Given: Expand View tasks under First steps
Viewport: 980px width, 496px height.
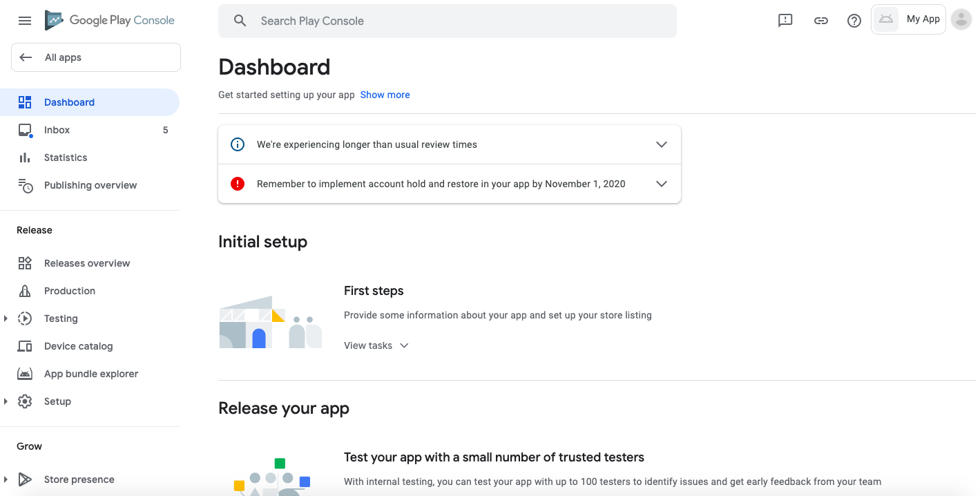Looking at the screenshot, I should pyautogui.click(x=376, y=345).
